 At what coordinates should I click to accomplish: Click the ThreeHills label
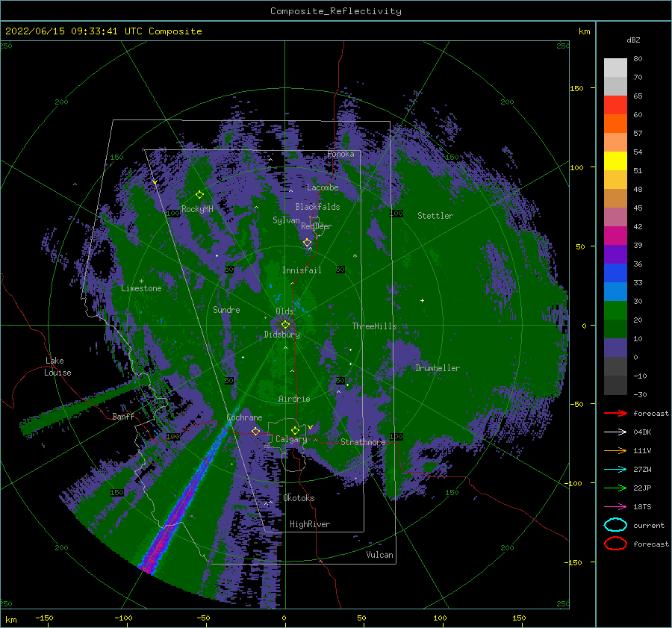[x=375, y=326]
